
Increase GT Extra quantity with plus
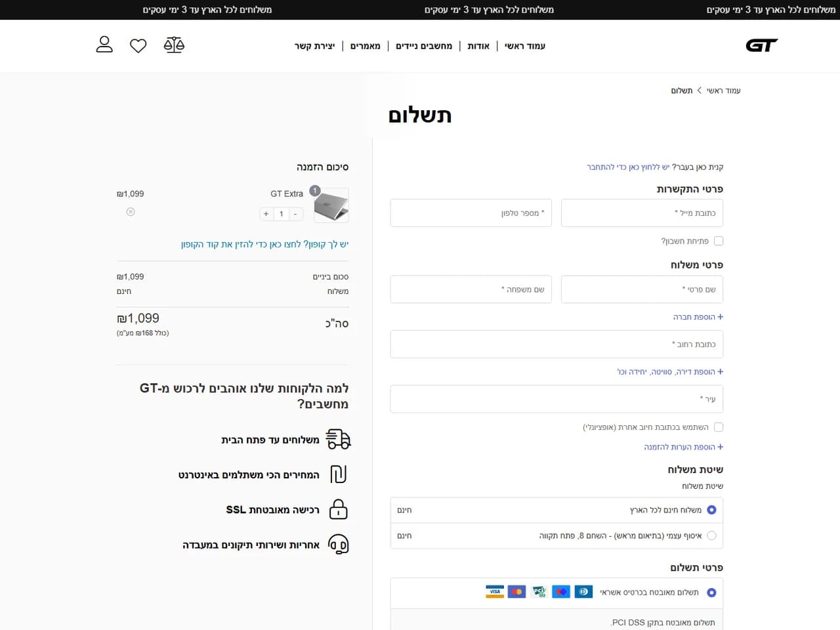[266, 214]
